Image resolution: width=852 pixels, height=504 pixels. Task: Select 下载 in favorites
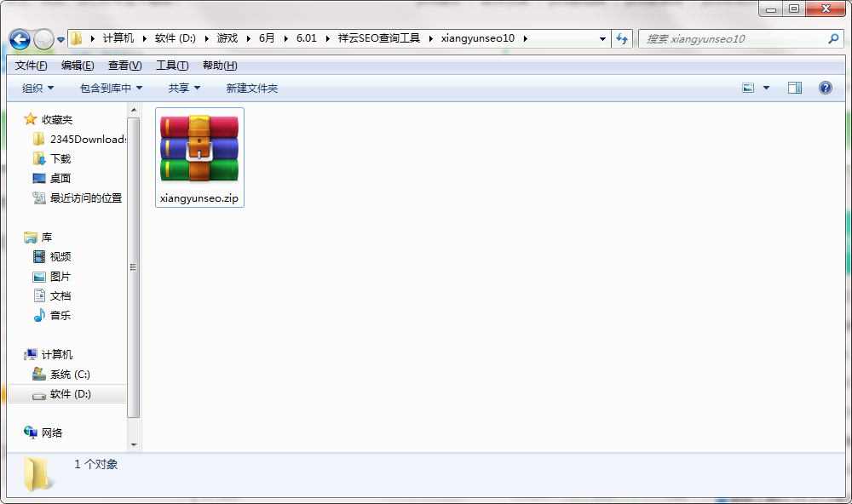60,158
